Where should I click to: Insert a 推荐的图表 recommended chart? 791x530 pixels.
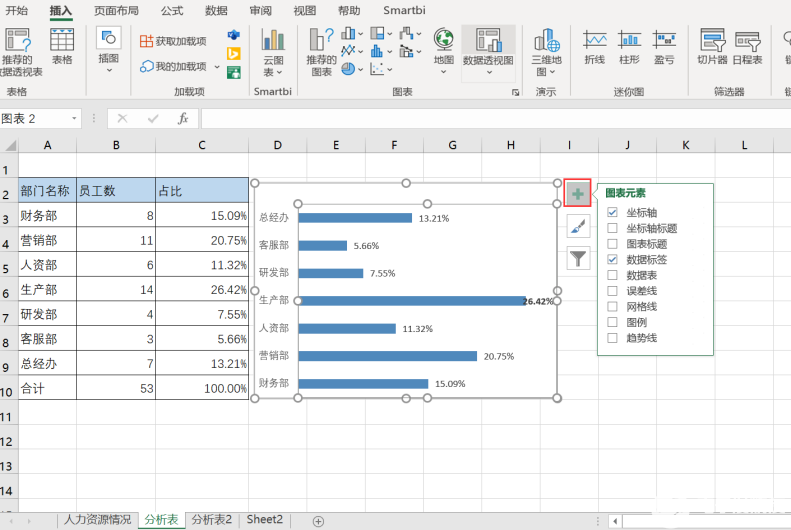tap(321, 52)
